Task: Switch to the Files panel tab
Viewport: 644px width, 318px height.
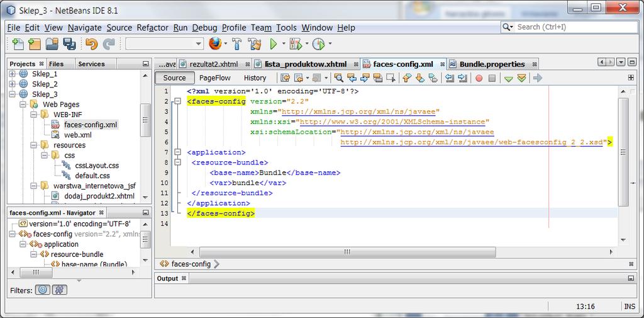Action: pyautogui.click(x=56, y=64)
